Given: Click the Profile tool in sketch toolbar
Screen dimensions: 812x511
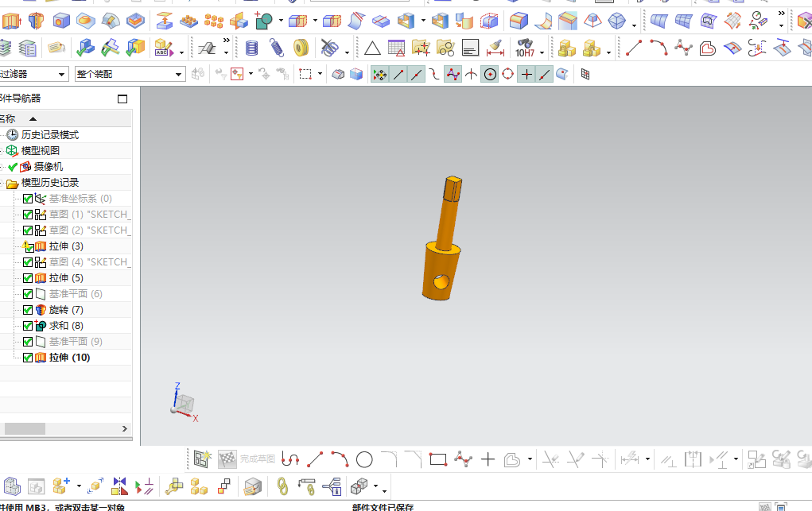Looking at the screenshot, I should 290,459.
